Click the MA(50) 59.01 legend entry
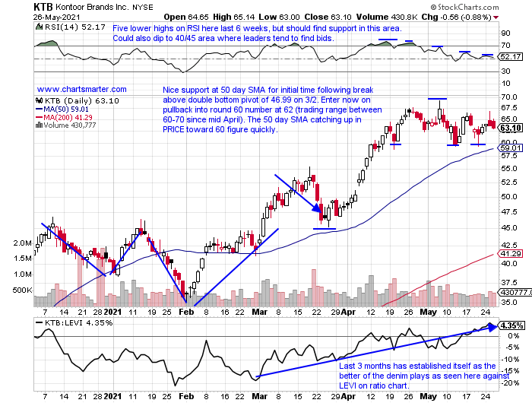 pyautogui.click(x=62, y=109)
